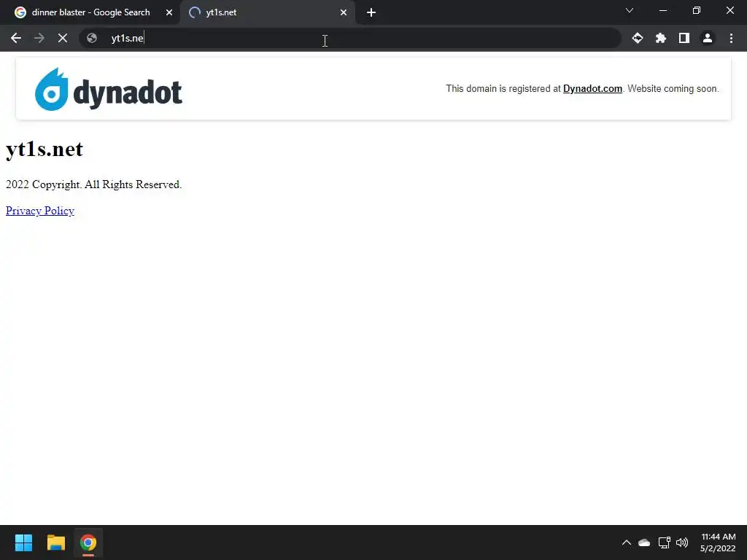Screen dimensions: 747x560
Task: Click the globe site info icon in the address bar
Action: click(x=92, y=38)
